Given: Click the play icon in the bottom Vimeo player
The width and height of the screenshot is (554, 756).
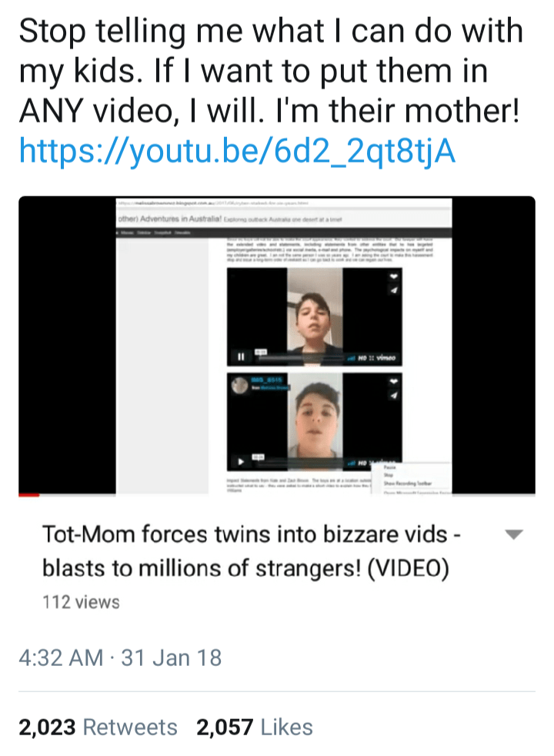Looking at the screenshot, I should [x=241, y=462].
